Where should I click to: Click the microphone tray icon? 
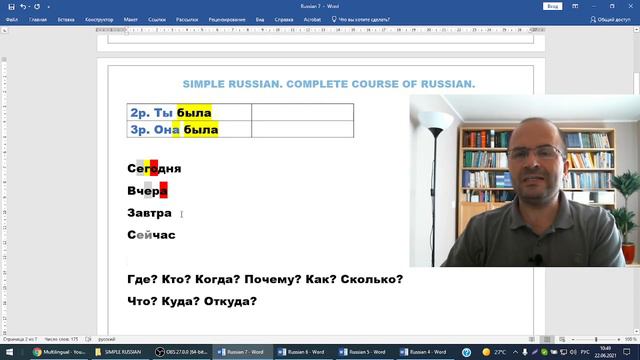point(525,352)
